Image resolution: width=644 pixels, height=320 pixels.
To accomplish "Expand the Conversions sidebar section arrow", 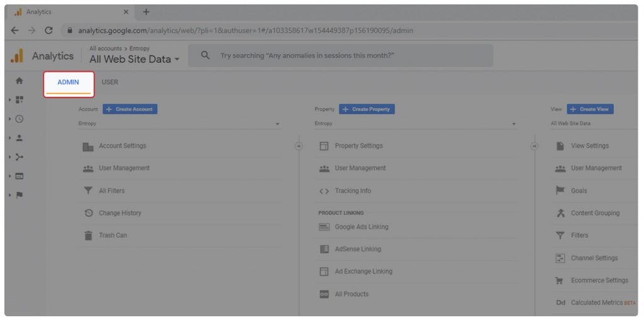I will [x=10, y=195].
